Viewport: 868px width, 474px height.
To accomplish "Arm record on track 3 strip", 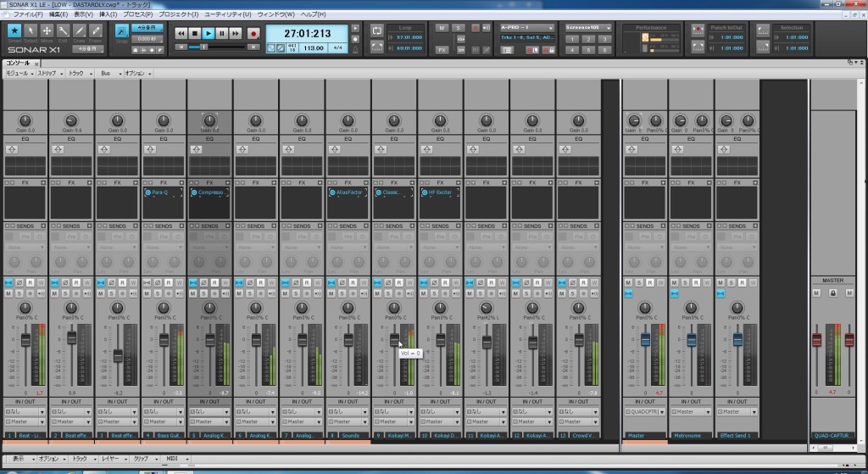I will tap(122, 293).
